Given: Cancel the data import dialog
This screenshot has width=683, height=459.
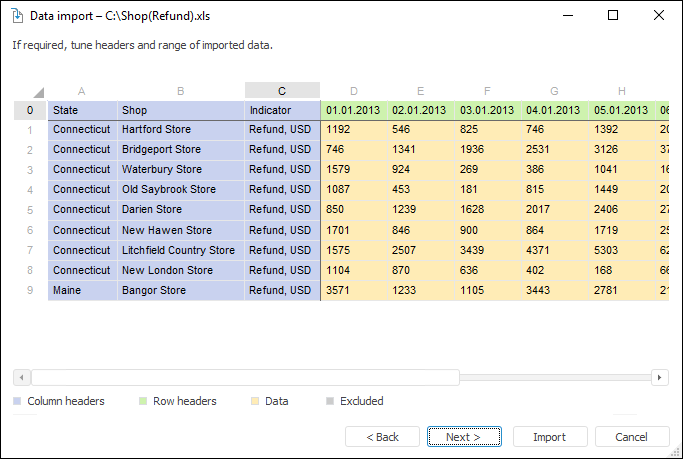Looking at the screenshot, I should [631, 437].
